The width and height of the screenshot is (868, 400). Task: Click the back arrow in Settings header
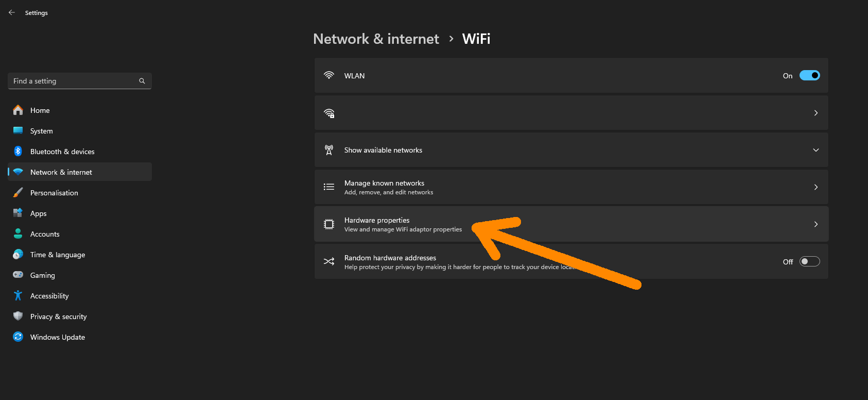point(12,12)
